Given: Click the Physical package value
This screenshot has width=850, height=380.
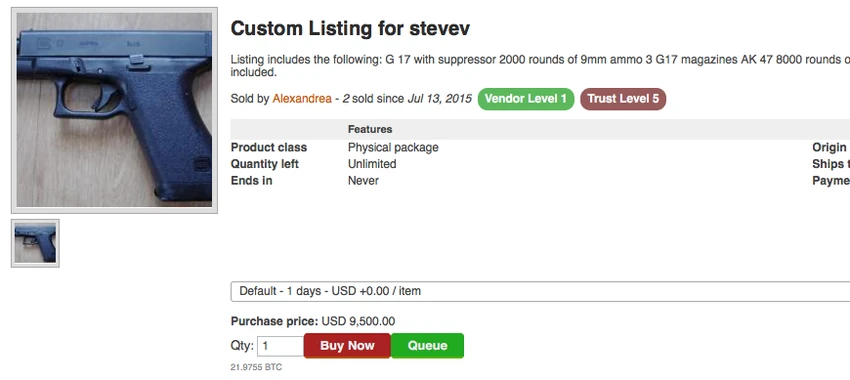Looking at the screenshot, I should click(x=393, y=147).
